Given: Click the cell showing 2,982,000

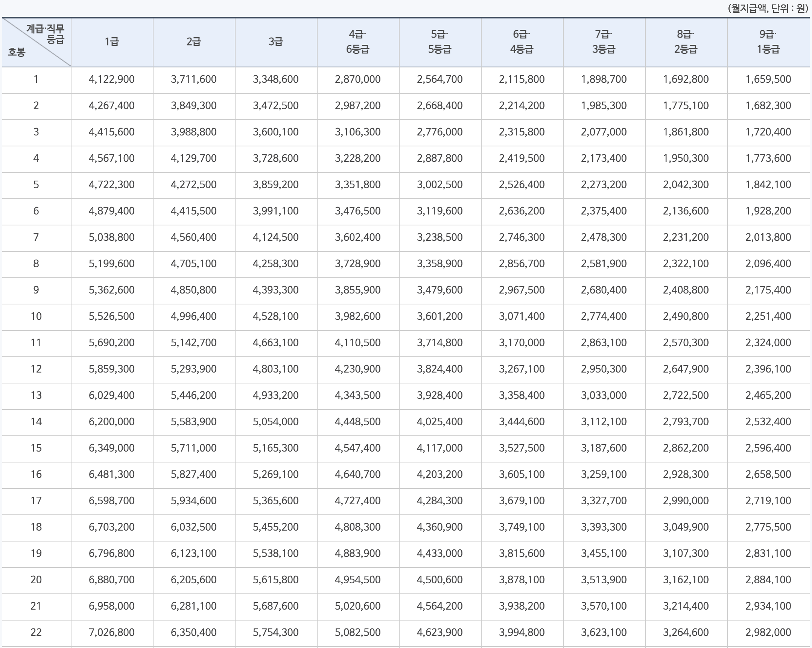Looking at the screenshot, I should click(x=768, y=632).
